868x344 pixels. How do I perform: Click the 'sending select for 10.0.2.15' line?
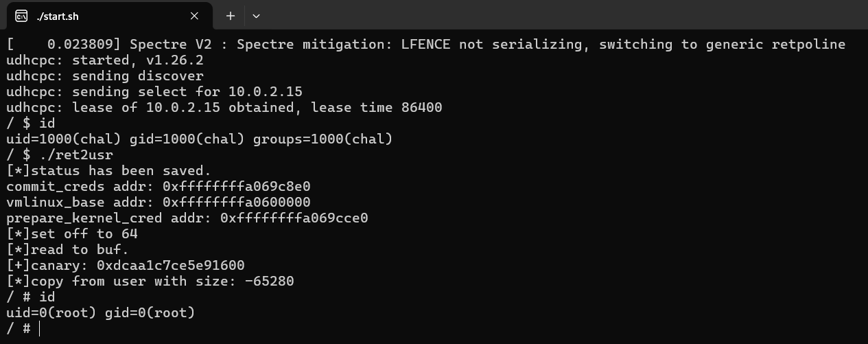(x=154, y=92)
